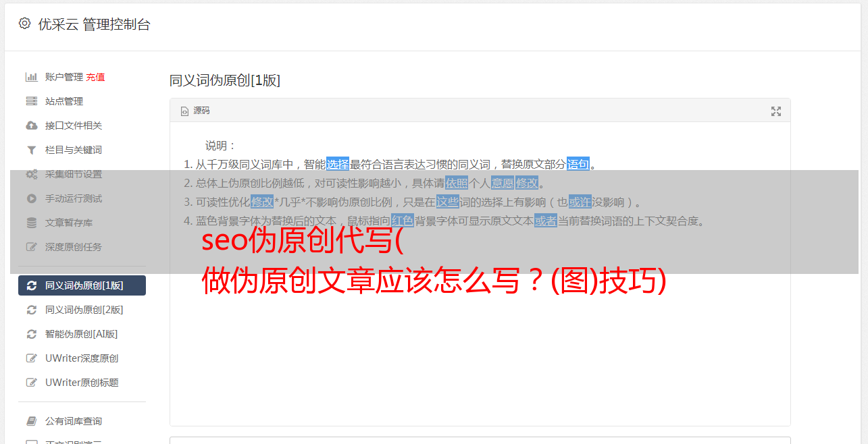
Task: Click the 源码 code icon in editor toolbar
Action: point(184,111)
